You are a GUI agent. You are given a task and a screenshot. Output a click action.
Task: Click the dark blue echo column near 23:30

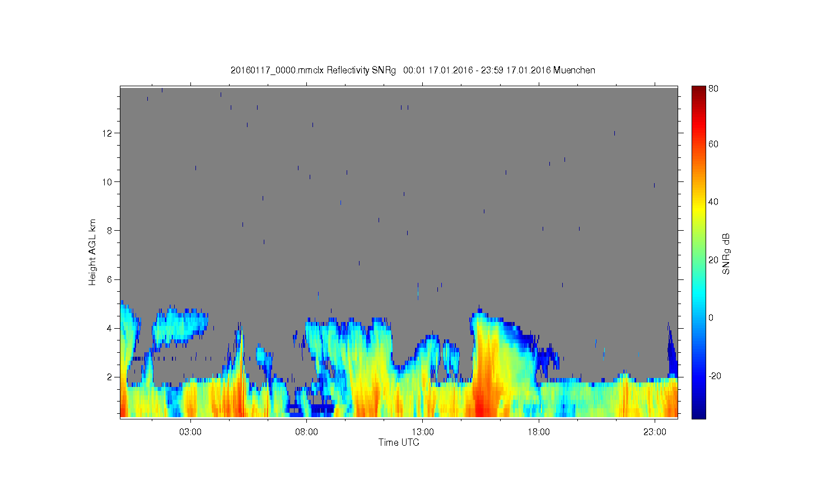click(x=671, y=353)
